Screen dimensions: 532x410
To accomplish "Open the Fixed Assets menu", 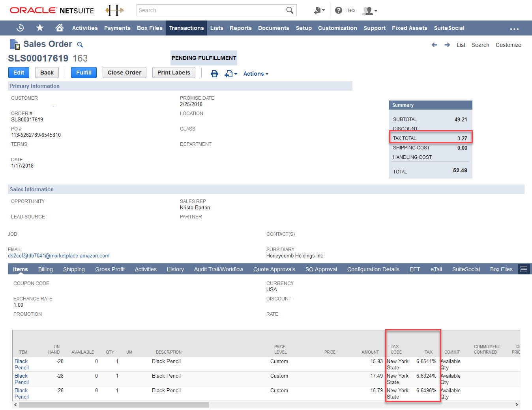I will click(409, 28).
